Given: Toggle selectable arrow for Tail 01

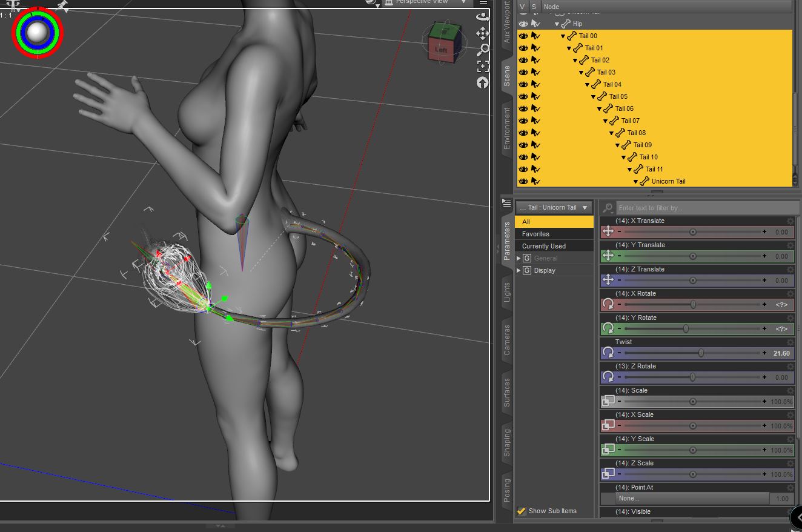Looking at the screenshot, I should point(535,48).
